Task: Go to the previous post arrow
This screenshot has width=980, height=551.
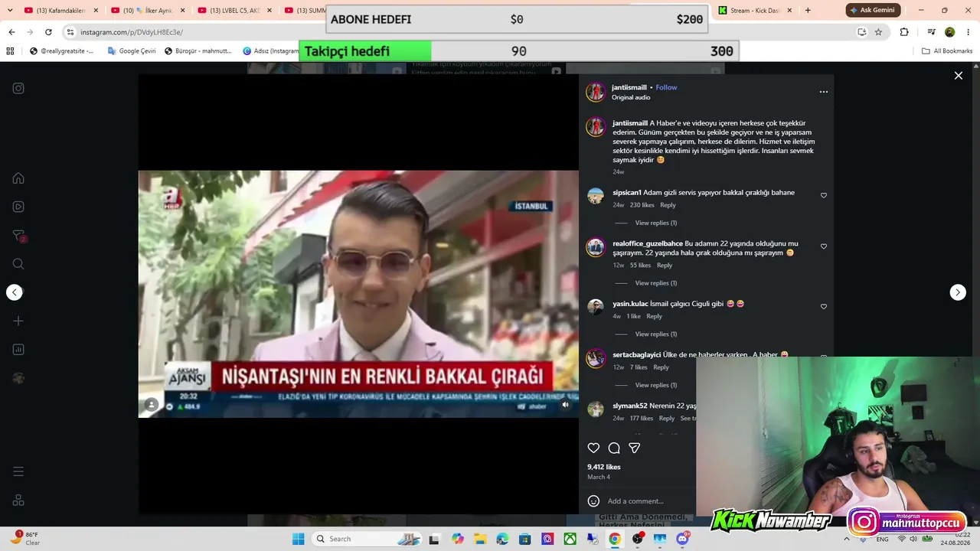Action: [15, 292]
